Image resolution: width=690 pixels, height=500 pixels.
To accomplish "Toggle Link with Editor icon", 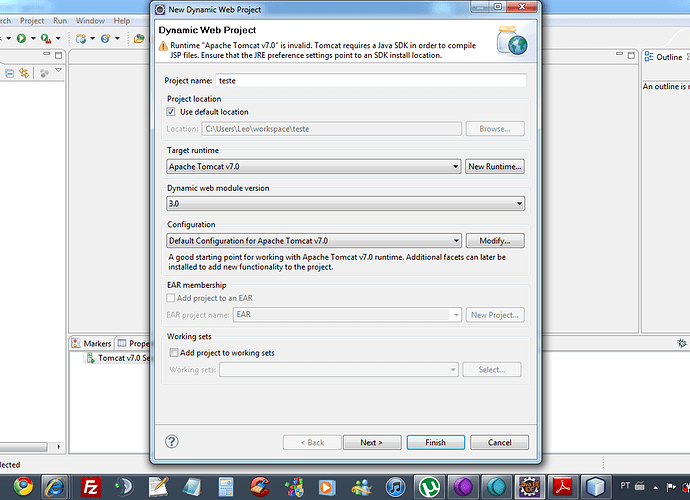I will pos(24,73).
